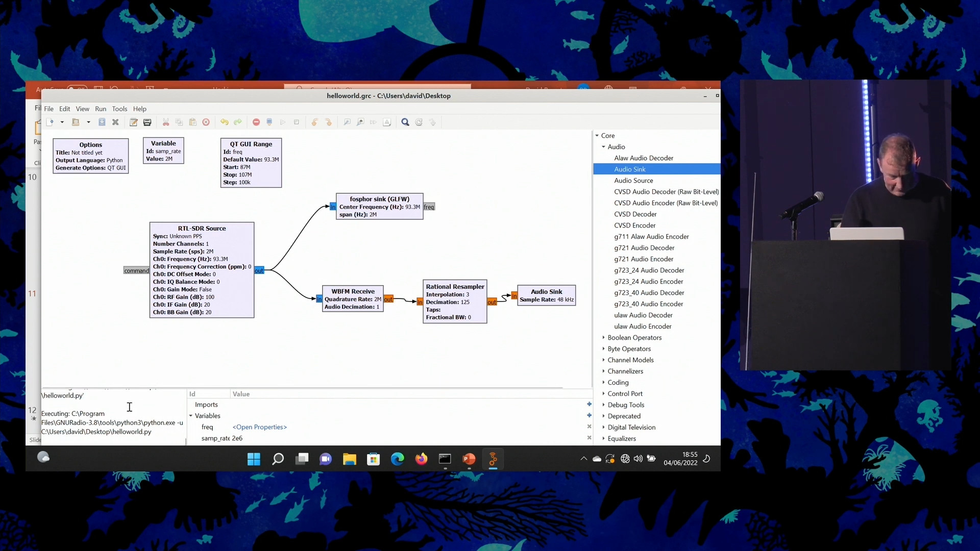The image size is (980, 551).
Task: Select the Rational Resampler block
Action: pos(455,302)
